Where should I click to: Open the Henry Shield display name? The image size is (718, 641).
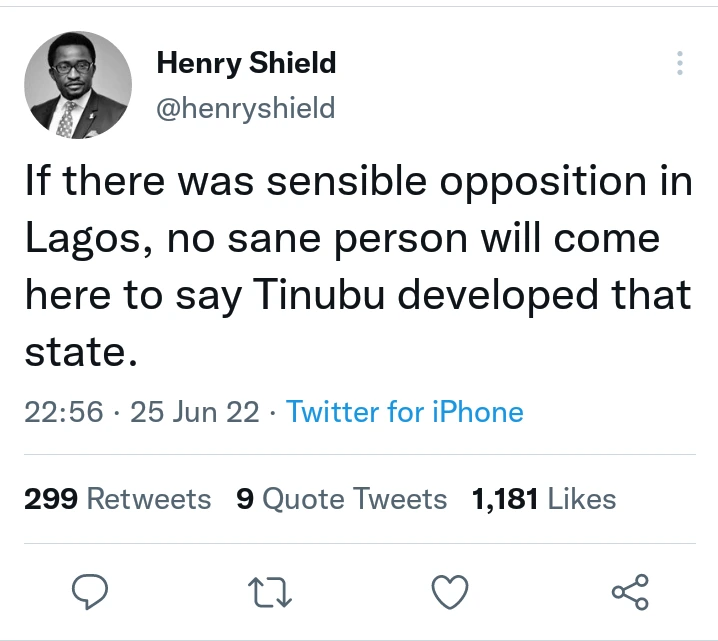246,64
